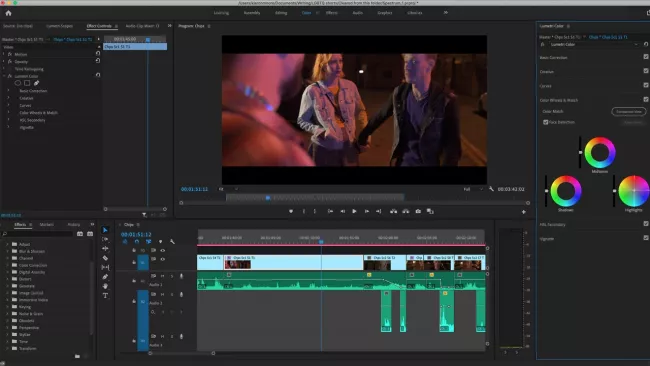Expand HSL Secondary in Effect Controls

[8, 120]
